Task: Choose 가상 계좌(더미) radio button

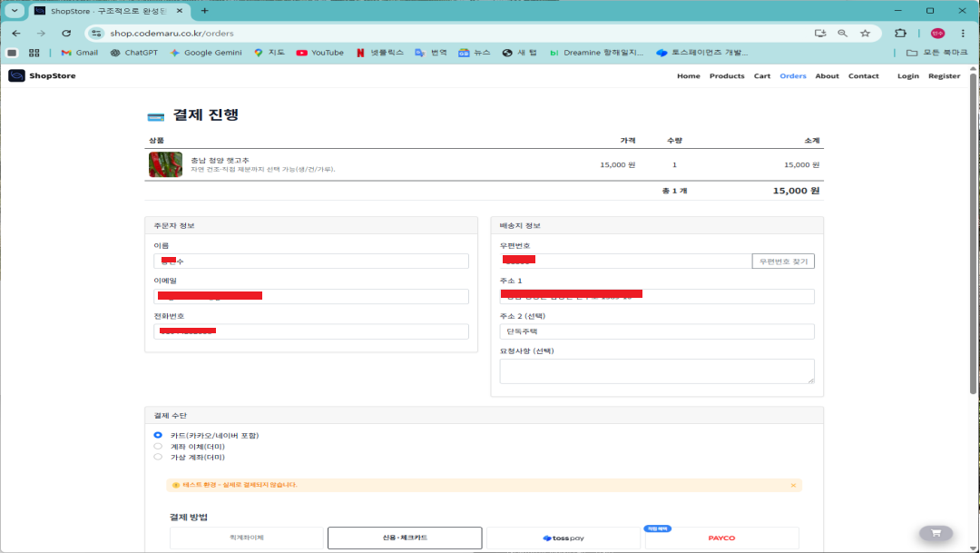Action: pyautogui.click(x=158, y=457)
